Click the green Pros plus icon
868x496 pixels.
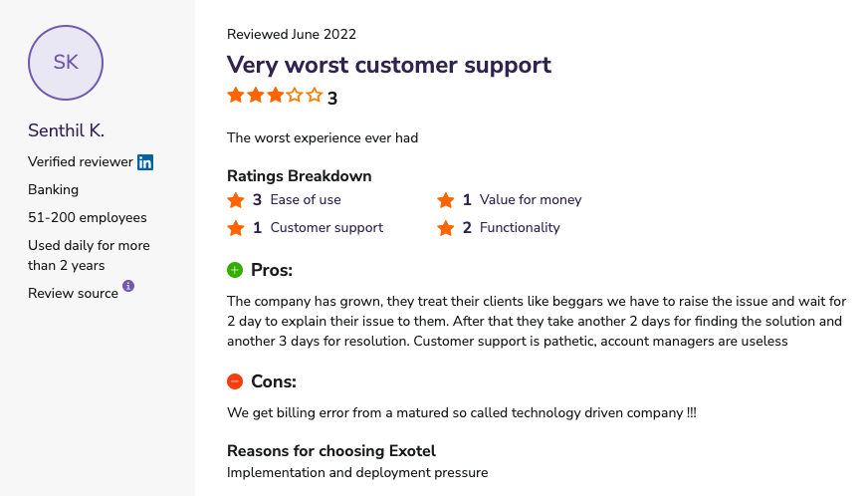pos(235,270)
